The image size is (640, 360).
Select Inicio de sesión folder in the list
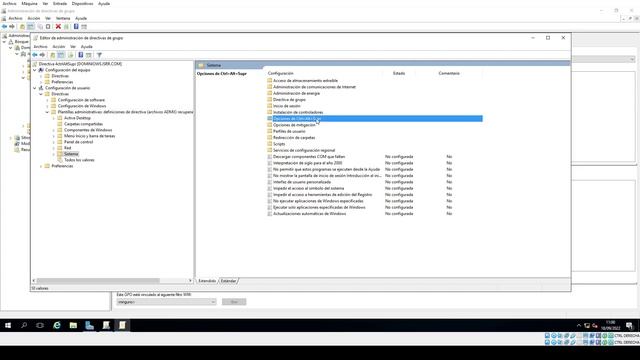[x=287, y=106]
